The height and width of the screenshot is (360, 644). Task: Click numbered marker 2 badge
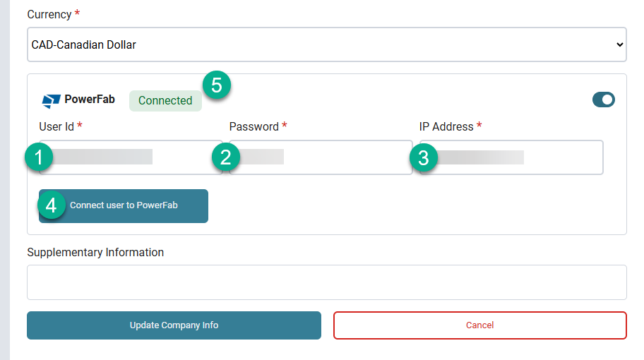click(x=226, y=157)
